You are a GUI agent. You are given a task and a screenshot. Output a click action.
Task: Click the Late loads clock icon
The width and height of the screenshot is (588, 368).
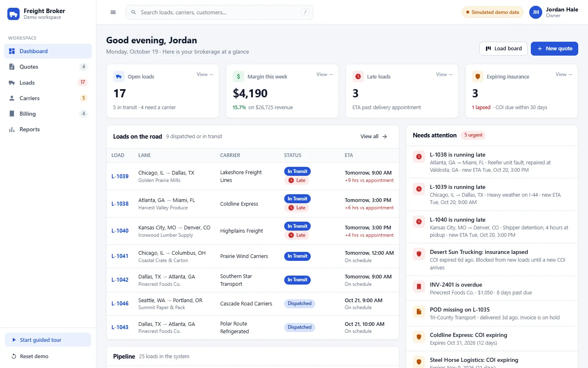pyautogui.click(x=358, y=76)
